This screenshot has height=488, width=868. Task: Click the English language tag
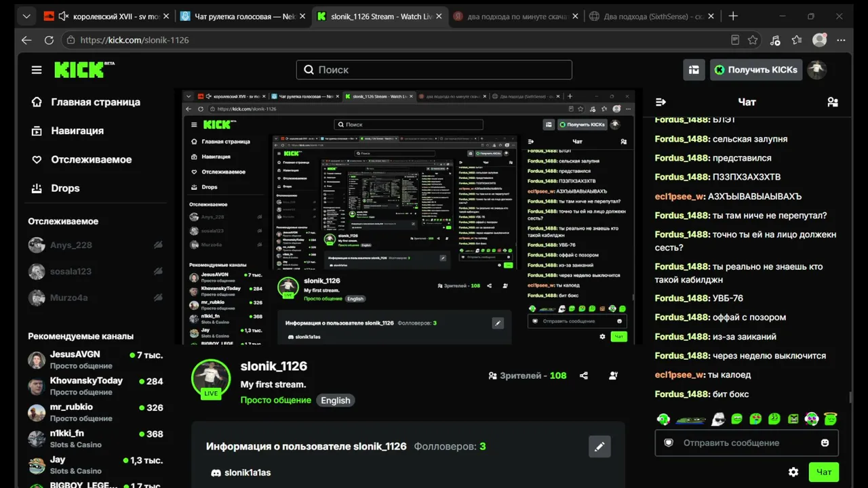pos(335,401)
